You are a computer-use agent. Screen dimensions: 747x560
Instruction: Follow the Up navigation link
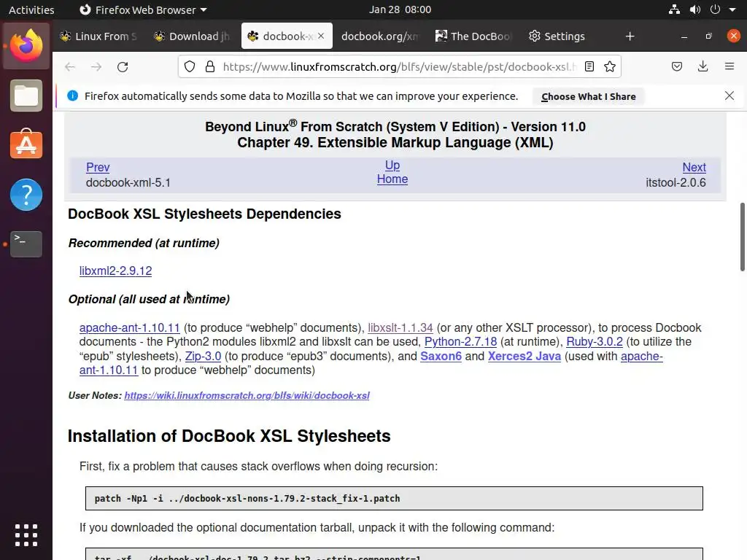pyautogui.click(x=392, y=165)
